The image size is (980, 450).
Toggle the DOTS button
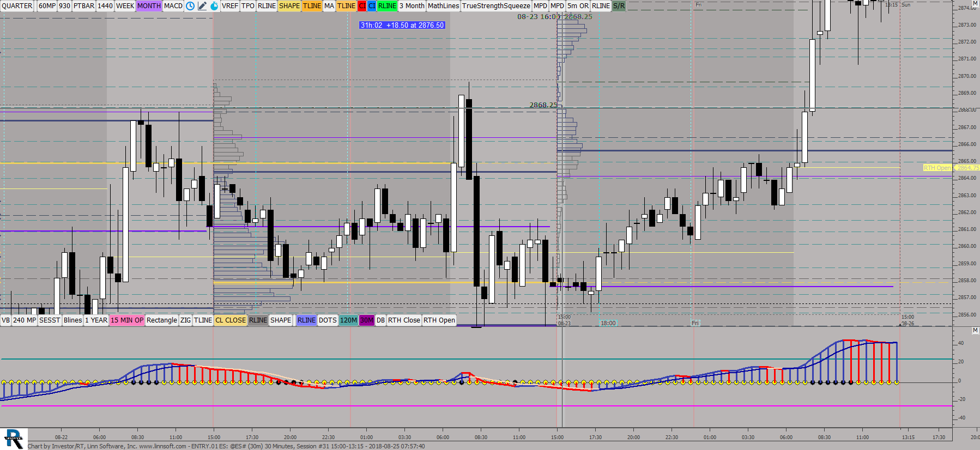click(328, 320)
